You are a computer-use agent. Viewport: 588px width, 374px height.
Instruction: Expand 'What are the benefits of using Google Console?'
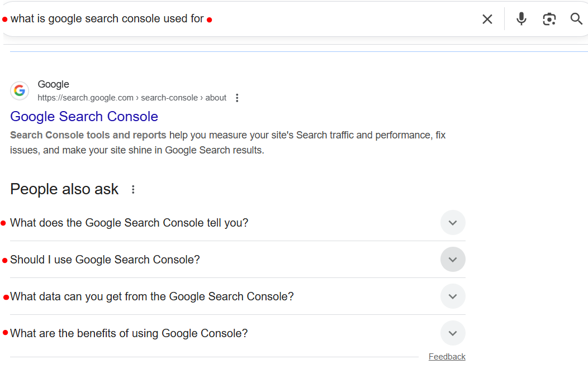pos(453,333)
